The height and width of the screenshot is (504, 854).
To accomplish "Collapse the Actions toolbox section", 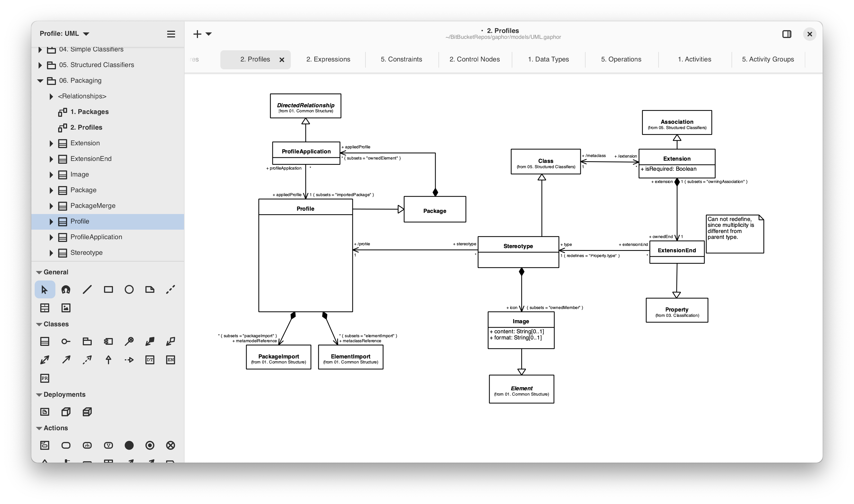I will (x=39, y=428).
